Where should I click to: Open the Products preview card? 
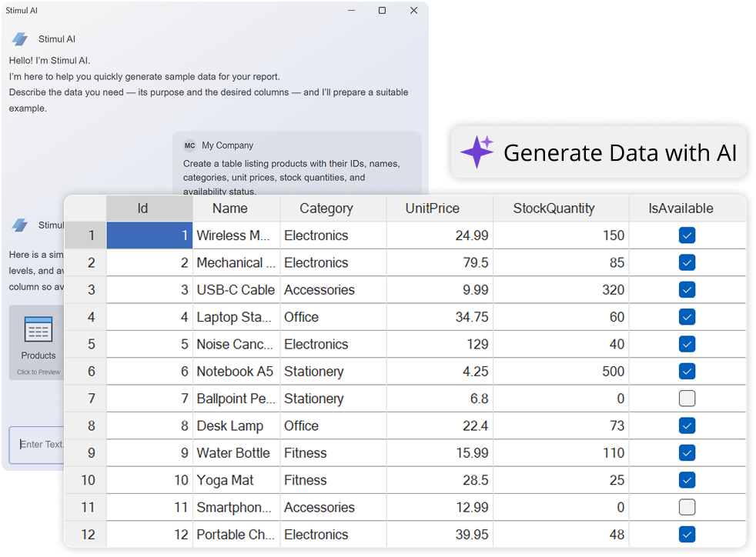point(38,342)
